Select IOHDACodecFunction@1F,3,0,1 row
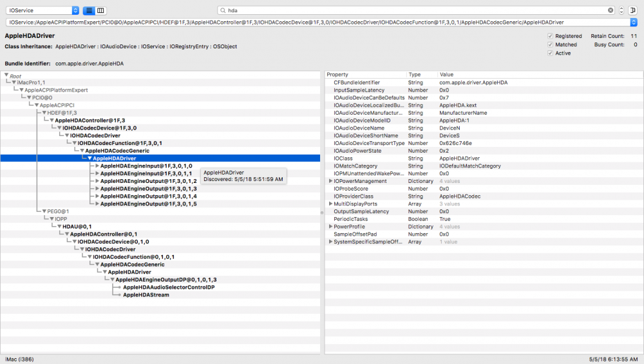Viewport: 644px width, 364px height. (x=160, y=143)
